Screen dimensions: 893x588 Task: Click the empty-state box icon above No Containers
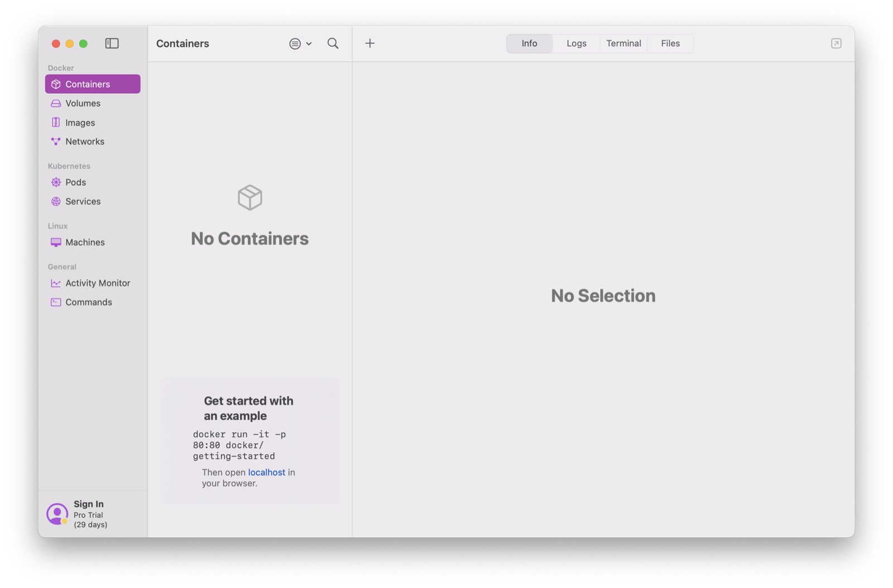pyautogui.click(x=249, y=197)
